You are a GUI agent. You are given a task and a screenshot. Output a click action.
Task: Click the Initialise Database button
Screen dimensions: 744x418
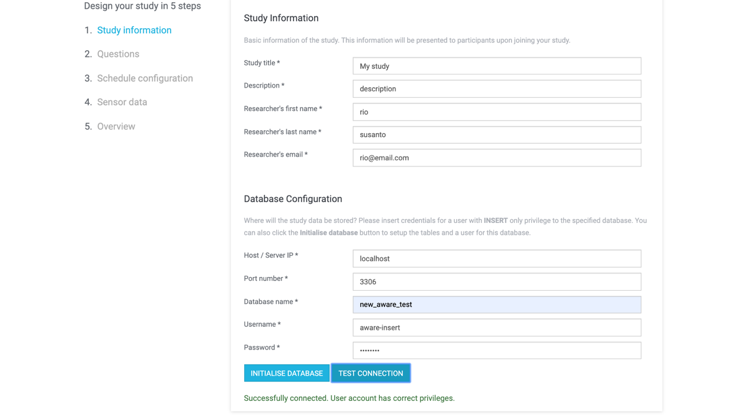(x=287, y=373)
